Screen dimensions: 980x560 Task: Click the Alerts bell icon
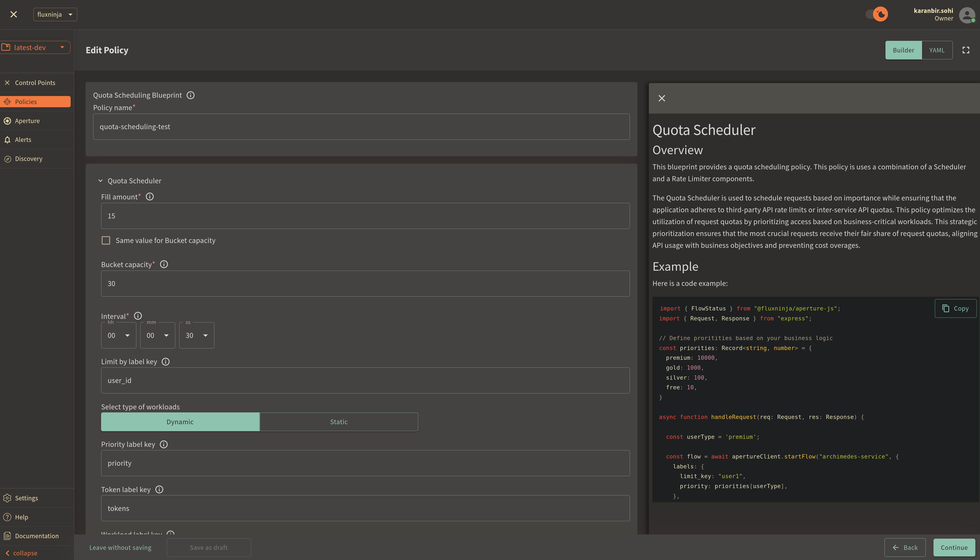coord(7,140)
